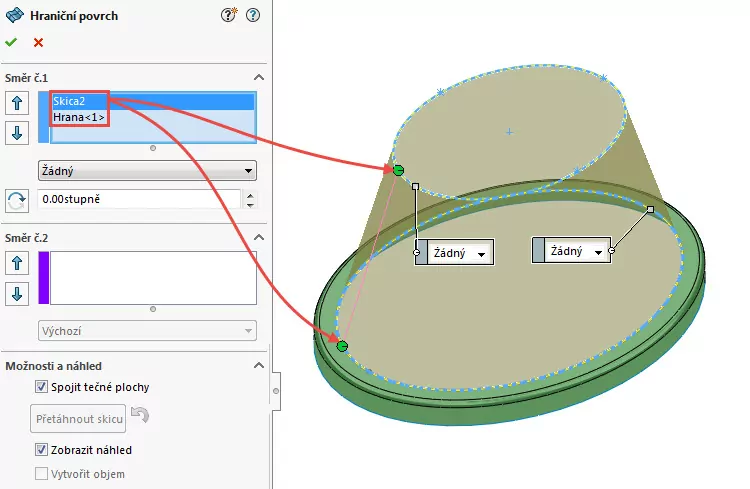Click the resize handle under the Směr č.1 list

click(153, 148)
